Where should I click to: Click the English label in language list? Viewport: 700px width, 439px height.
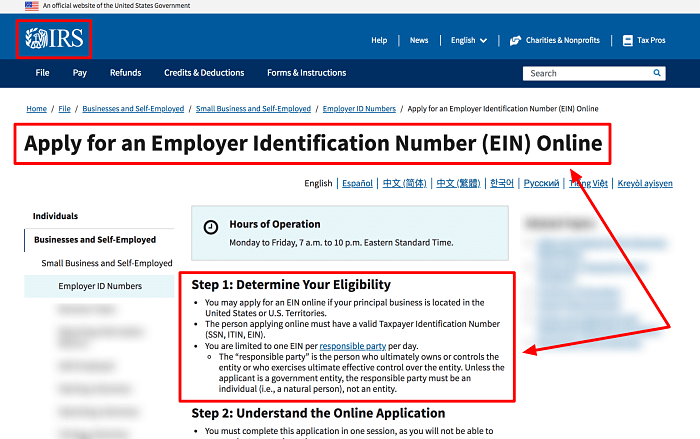coord(318,183)
